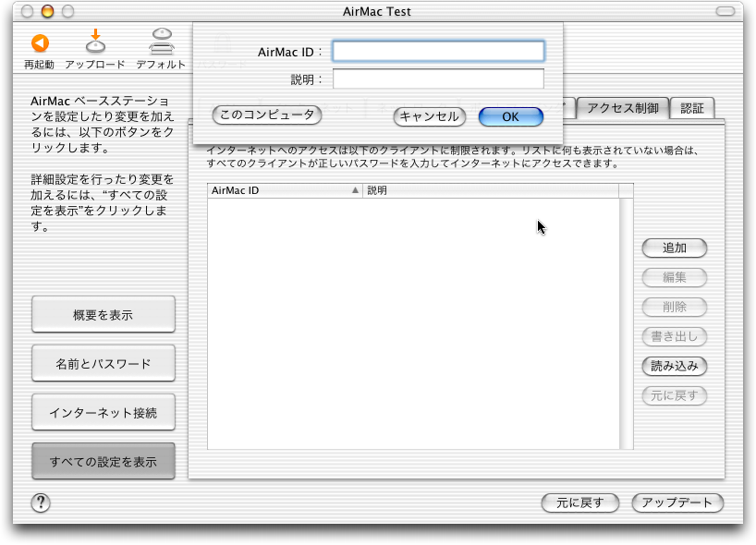Sort list by the AirMac ID column header
The height and width of the screenshot is (545, 756).
[284, 190]
